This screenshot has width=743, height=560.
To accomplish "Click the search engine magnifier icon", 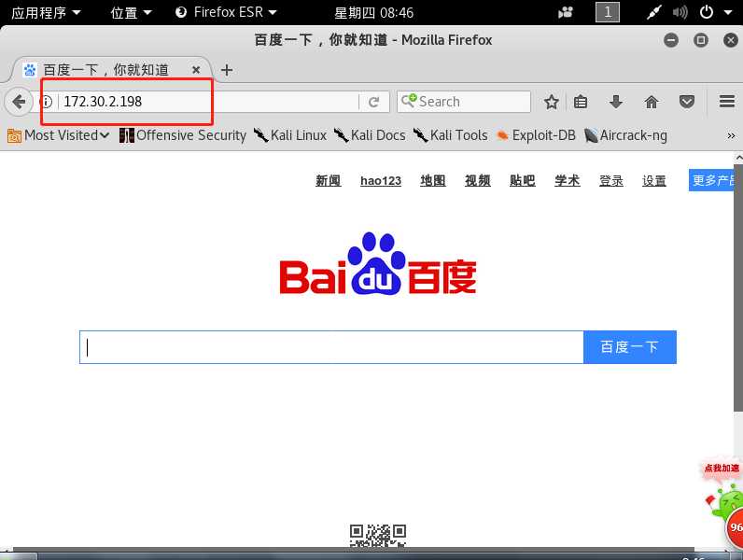I will tap(409, 101).
